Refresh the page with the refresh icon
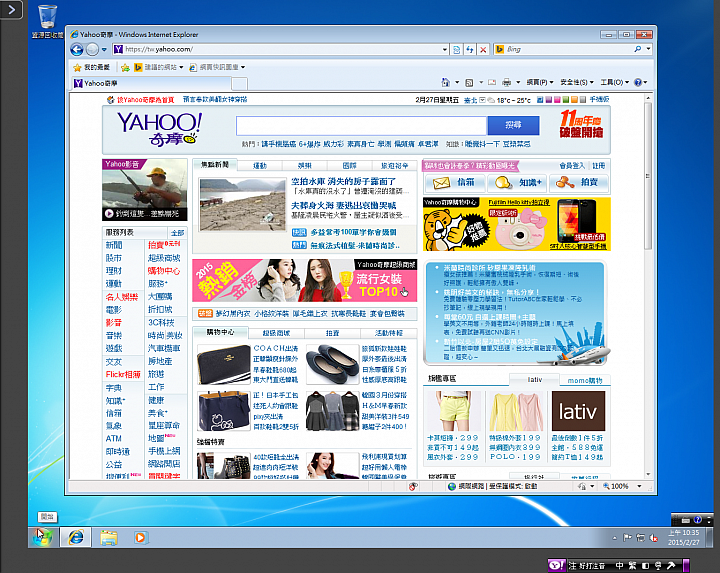This screenshot has width=720, height=573. click(470, 50)
